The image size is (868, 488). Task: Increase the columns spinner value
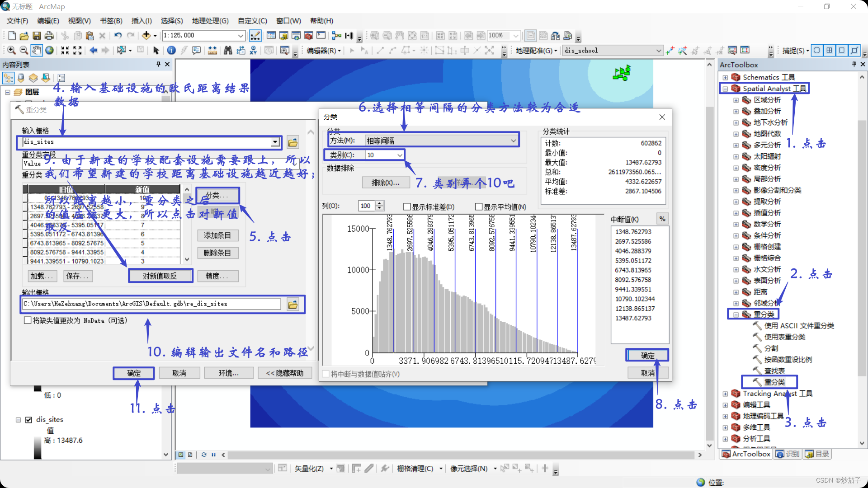pos(380,204)
